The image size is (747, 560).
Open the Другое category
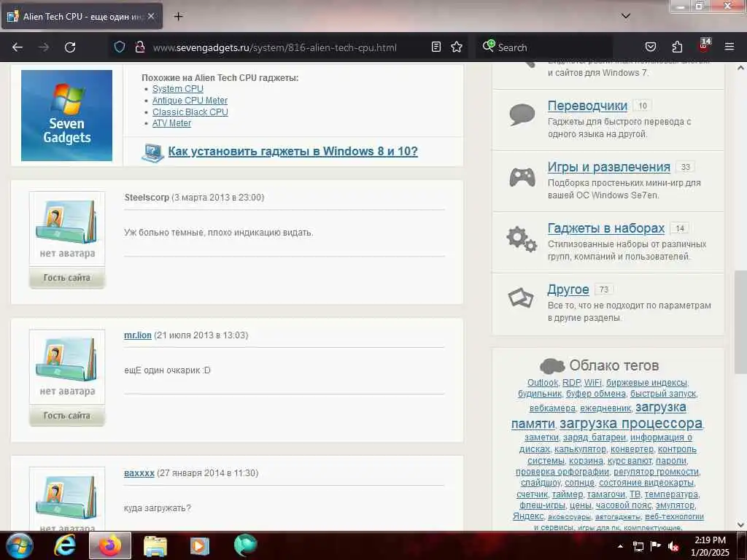pos(568,289)
